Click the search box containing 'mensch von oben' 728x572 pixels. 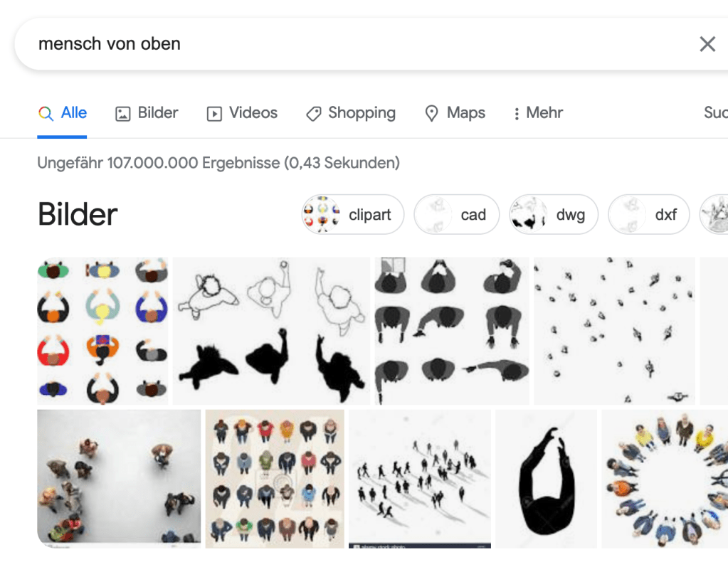pos(362,44)
